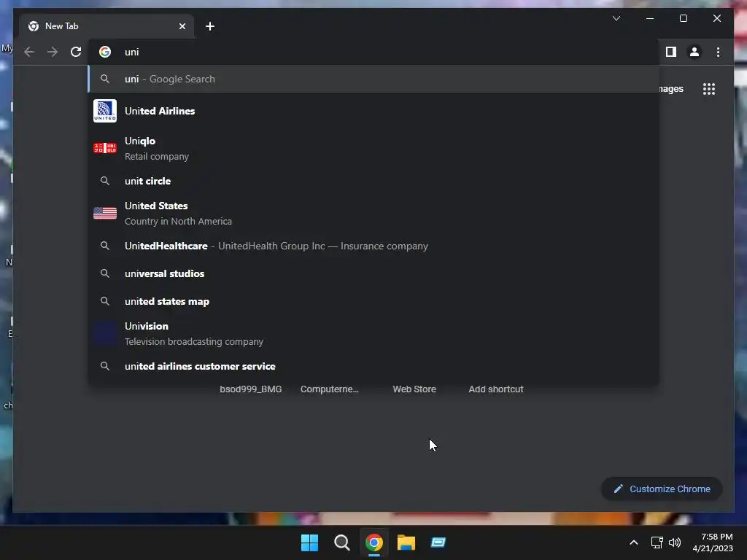Screen dimensions: 747x560
Task: Click search icon beside 'universal studios'
Action: point(105,273)
